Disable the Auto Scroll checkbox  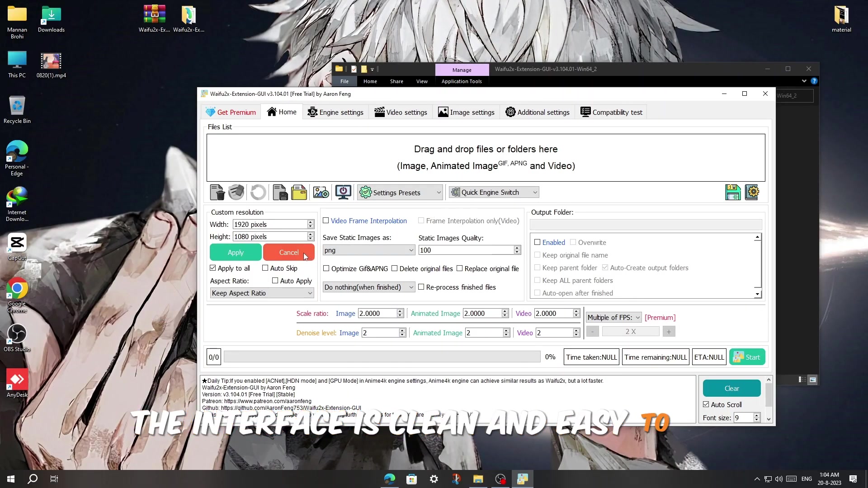point(706,404)
